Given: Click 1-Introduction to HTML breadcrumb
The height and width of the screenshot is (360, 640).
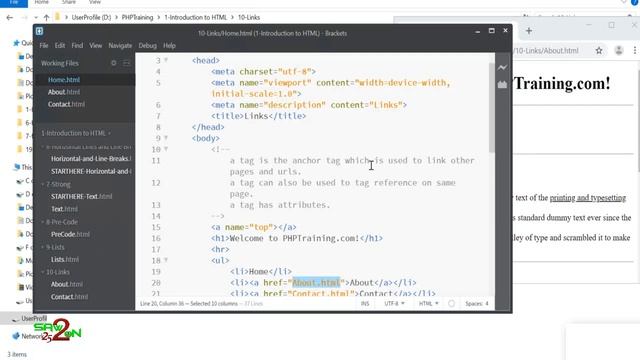Looking at the screenshot, I should coord(196,18).
